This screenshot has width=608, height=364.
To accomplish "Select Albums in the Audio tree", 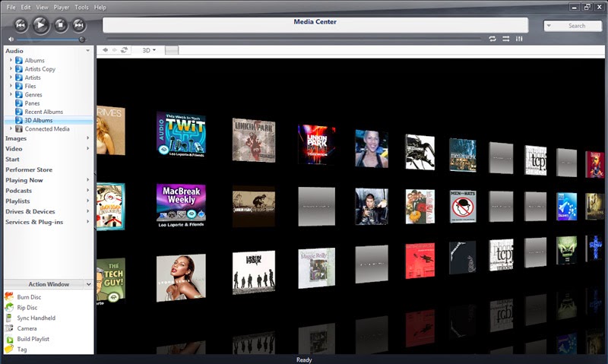I will 34,61.
